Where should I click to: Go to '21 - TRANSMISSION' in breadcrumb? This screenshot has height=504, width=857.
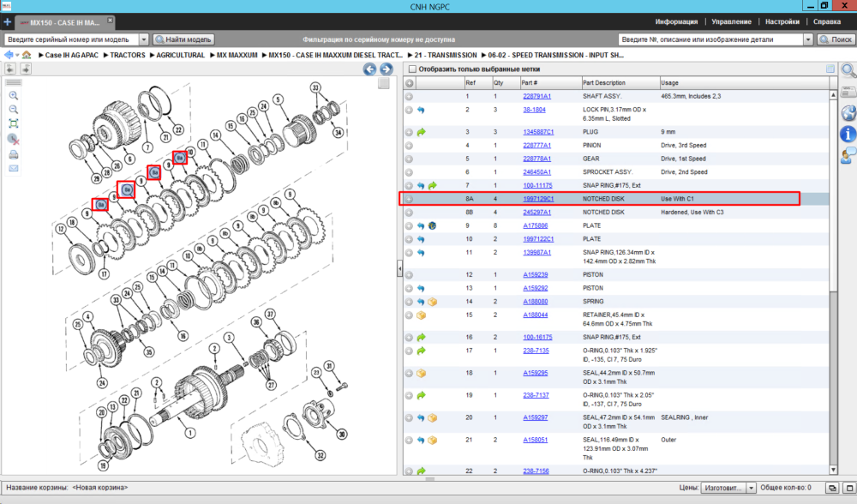(446, 55)
